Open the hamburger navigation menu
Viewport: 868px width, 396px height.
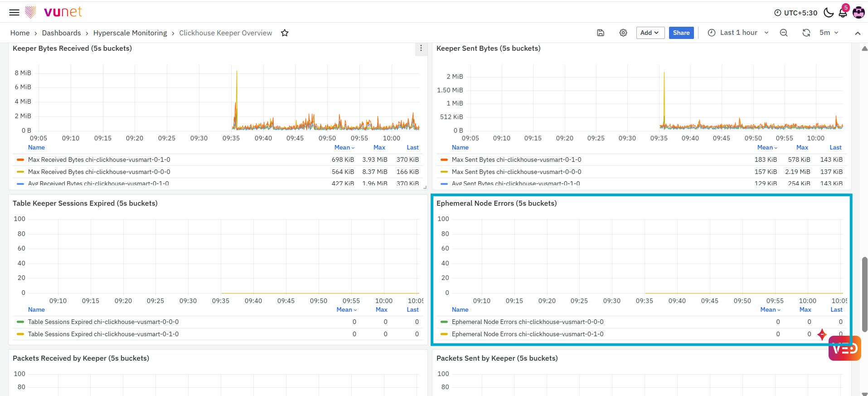coord(15,12)
